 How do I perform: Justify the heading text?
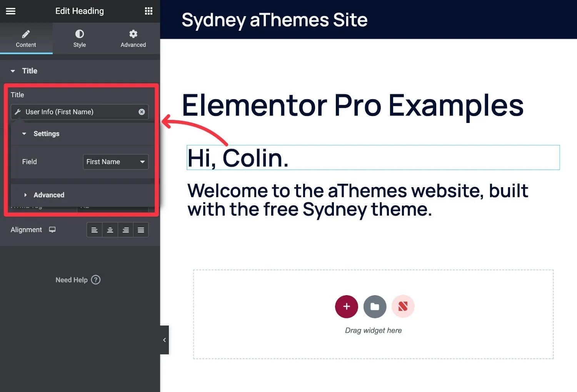(x=141, y=230)
